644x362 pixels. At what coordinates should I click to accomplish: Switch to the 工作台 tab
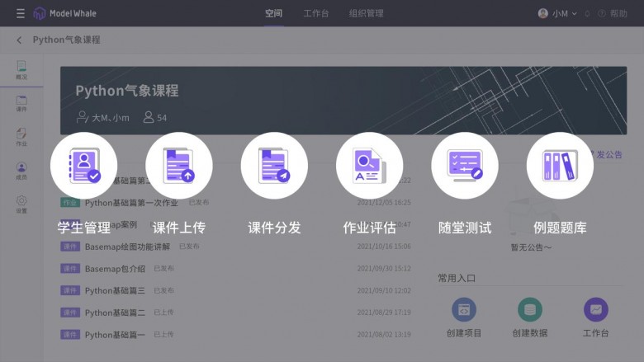tap(316, 13)
